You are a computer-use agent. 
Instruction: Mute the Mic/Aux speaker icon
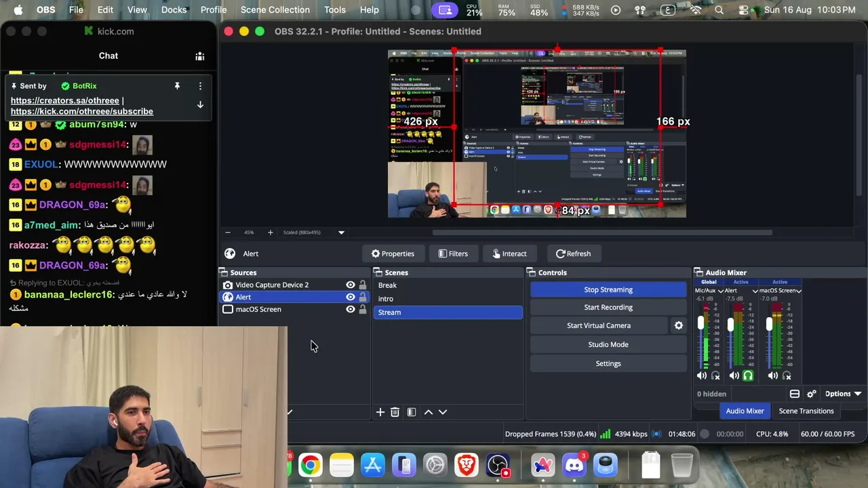(x=702, y=375)
